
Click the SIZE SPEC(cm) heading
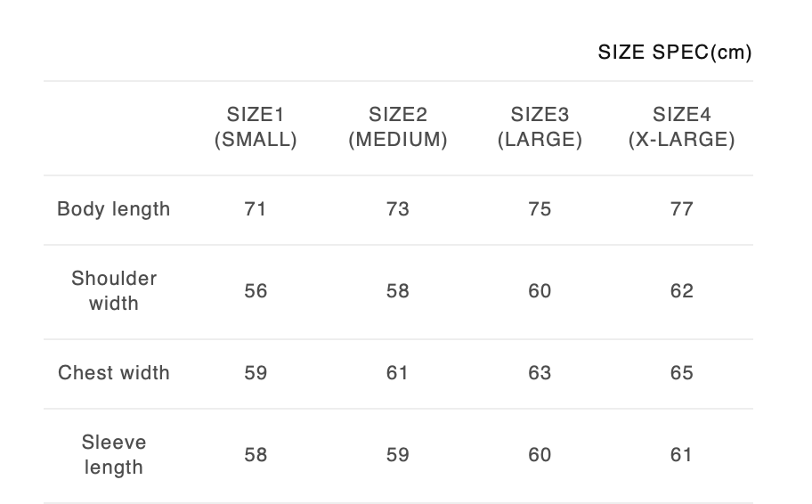point(675,53)
